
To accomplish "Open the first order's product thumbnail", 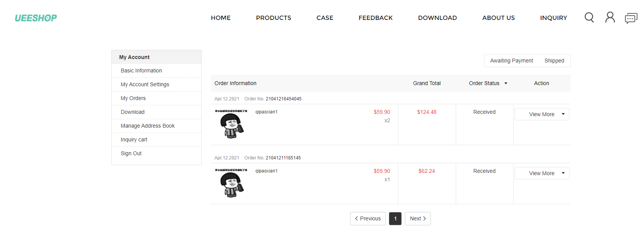I will [x=231, y=124].
